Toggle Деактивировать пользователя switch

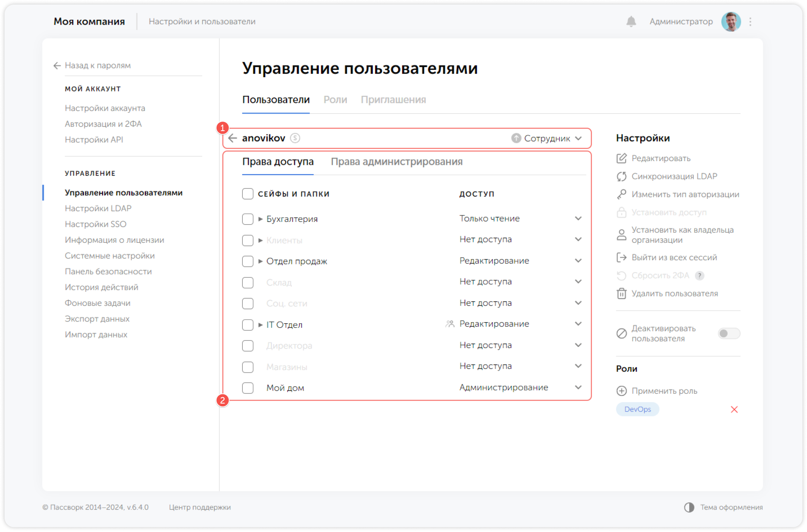(x=729, y=333)
